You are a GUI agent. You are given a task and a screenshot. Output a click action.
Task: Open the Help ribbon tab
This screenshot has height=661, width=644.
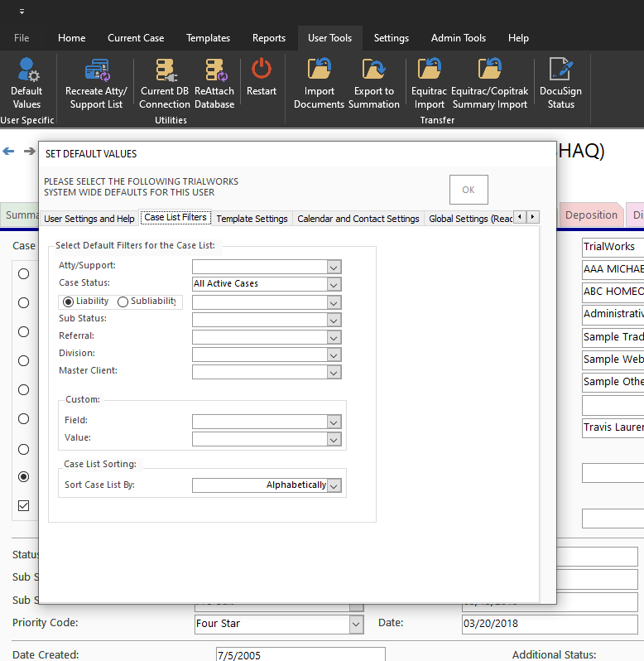518,38
